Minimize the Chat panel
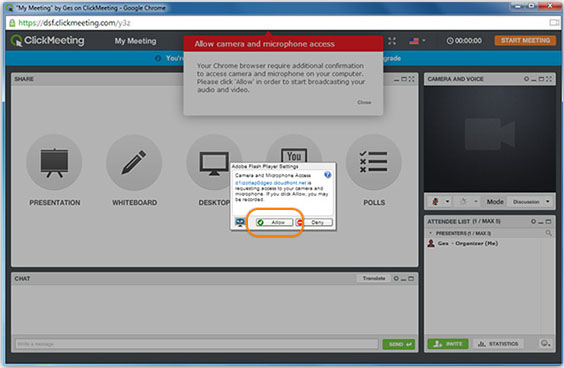Screen dimensions: 564x368 404,279
